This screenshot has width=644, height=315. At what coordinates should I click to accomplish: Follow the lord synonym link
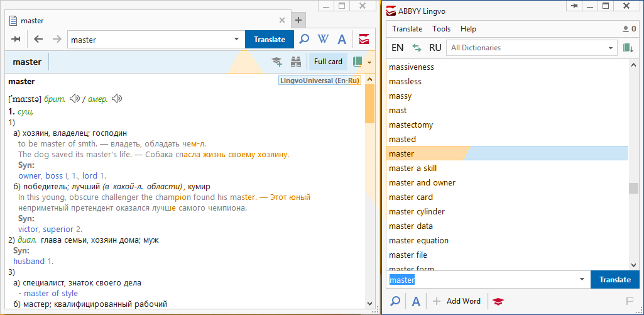(90, 176)
